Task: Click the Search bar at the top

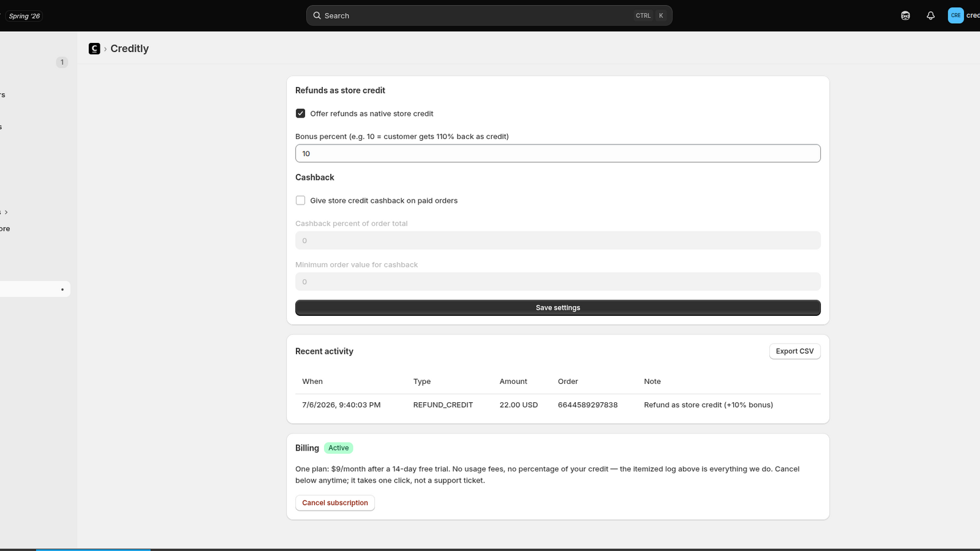Action: 489,15
